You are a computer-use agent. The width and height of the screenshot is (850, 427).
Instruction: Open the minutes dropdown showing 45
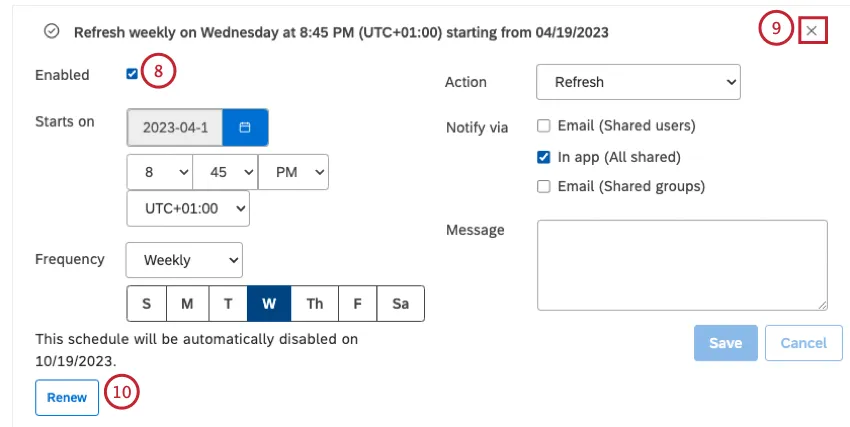click(x=225, y=172)
